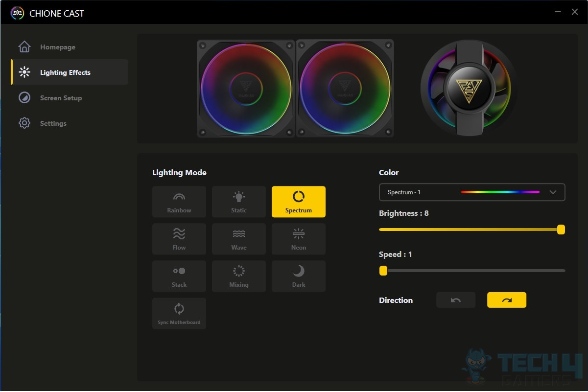
Task: Select the Mixing lighting mode
Action: tap(239, 276)
